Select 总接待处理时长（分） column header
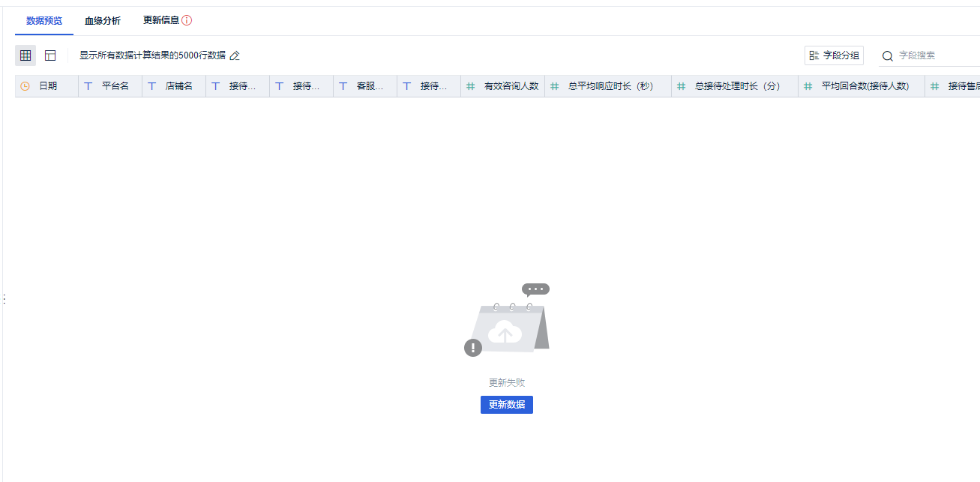 click(x=735, y=86)
